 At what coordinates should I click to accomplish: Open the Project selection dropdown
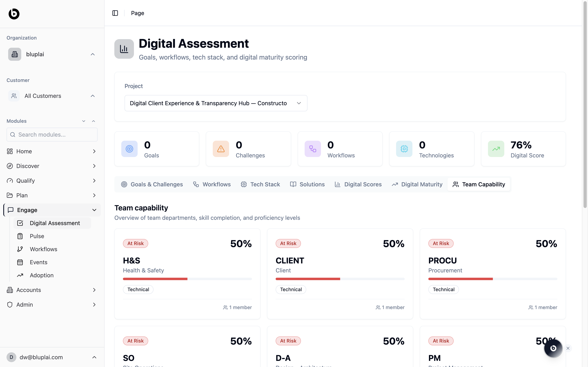tap(216, 103)
